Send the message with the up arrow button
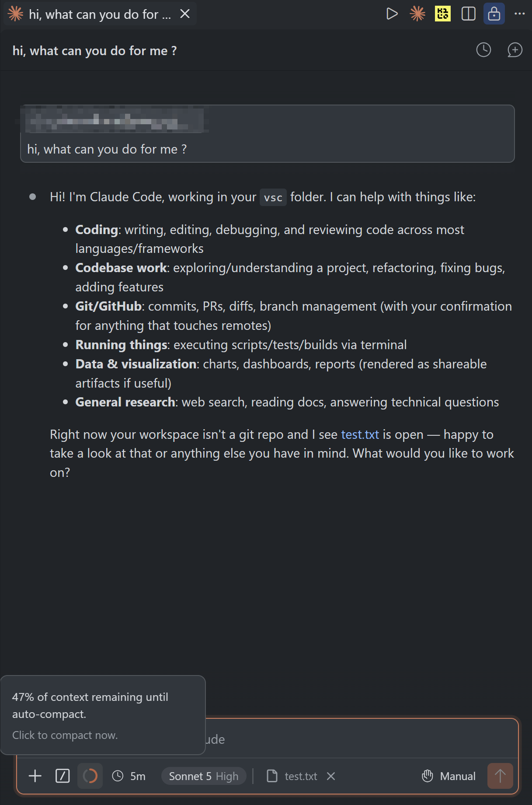The image size is (532, 805). tap(500, 776)
